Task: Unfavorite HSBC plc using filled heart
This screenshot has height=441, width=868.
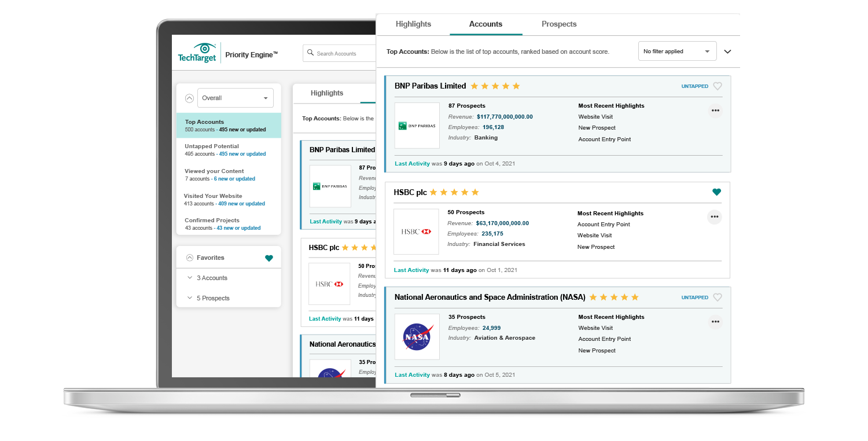Action: pyautogui.click(x=716, y=192)
